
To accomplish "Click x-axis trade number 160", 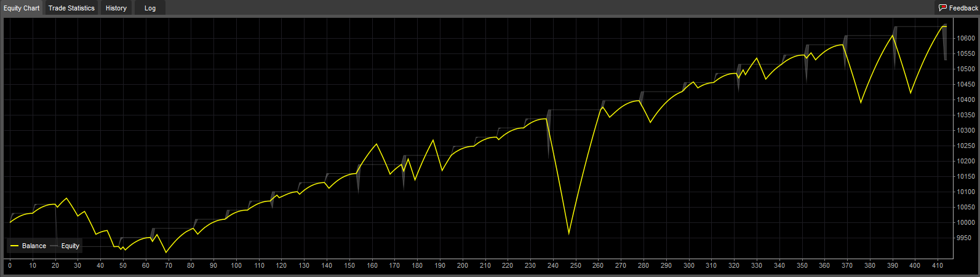I will 372,265.
